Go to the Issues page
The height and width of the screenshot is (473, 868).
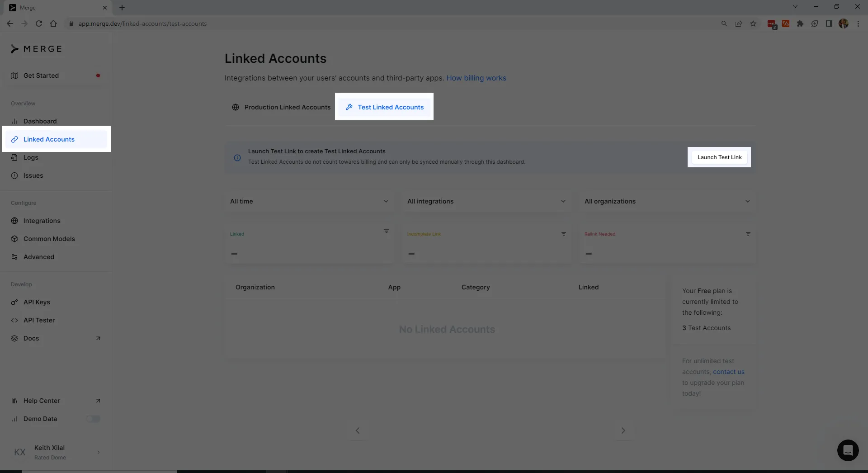(x=56, y=175)
